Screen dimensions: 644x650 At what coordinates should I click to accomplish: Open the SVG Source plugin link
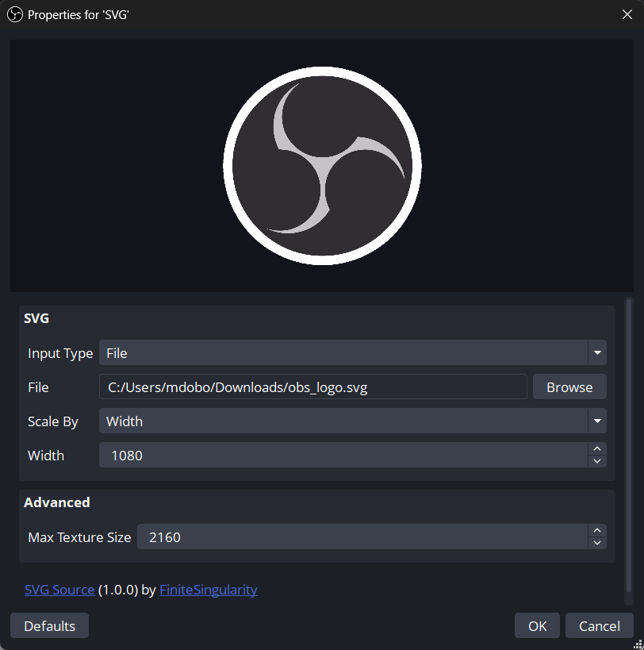[x=59, y=590]
